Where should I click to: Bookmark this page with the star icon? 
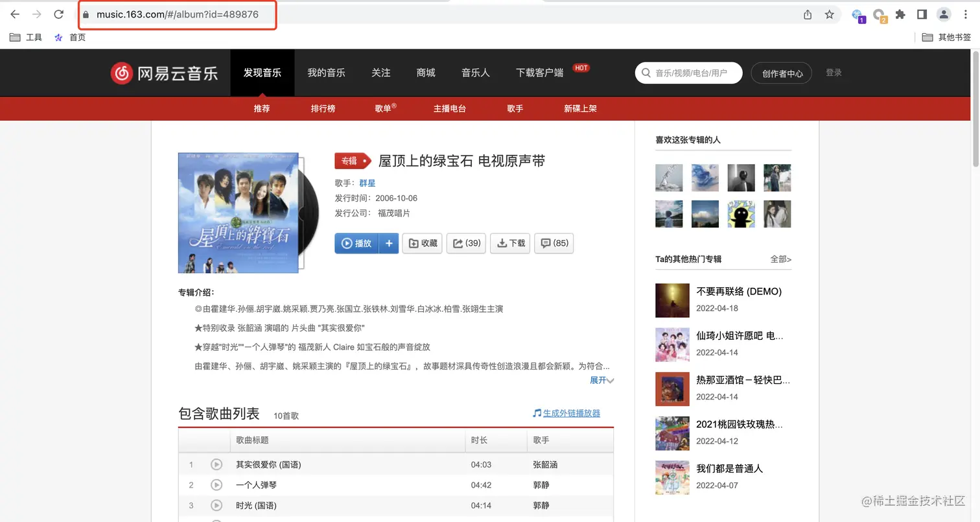coord(830,14)
